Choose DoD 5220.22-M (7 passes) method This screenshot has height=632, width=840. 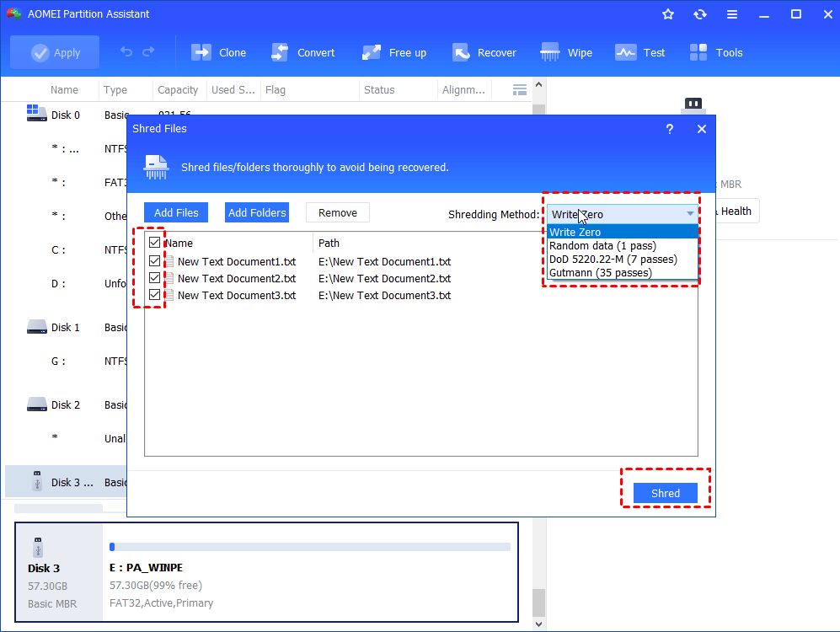(x=623, y=260)
